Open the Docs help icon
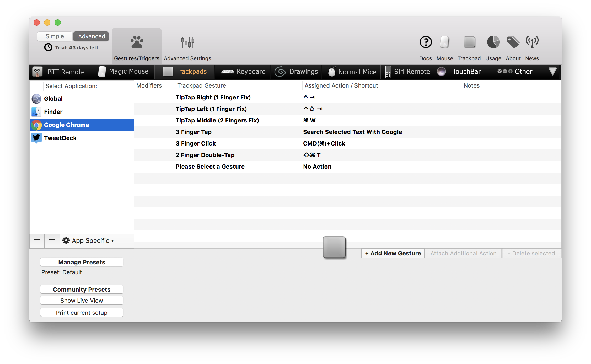The image size is (591, 364). [x=425, y=42]
